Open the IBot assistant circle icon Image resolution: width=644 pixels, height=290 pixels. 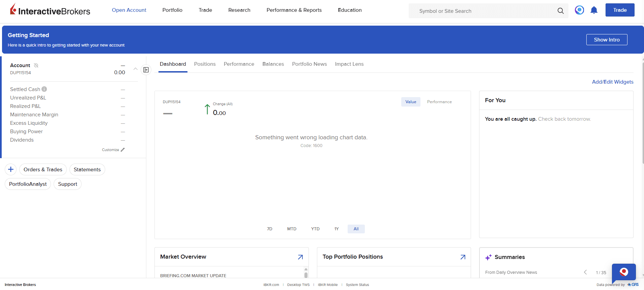pyautogui.click(x=579, y=10)
